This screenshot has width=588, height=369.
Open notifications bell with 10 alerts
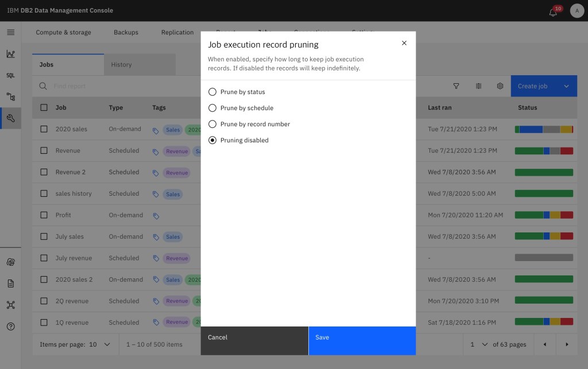tap(553, 12)
